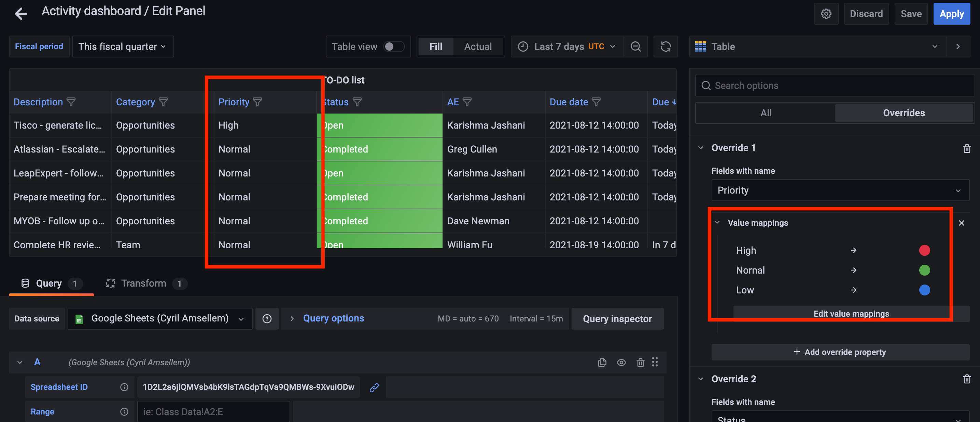The width and height of the screenshot is (980, 422).
Task: Click Edit value mappings
Action: coord(851,314)
